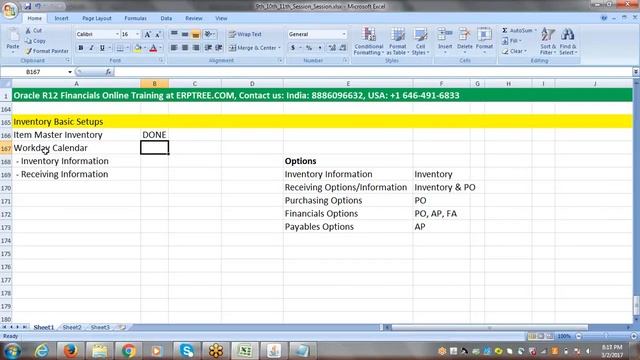Toggle Wrap Text

pos(245,35)
